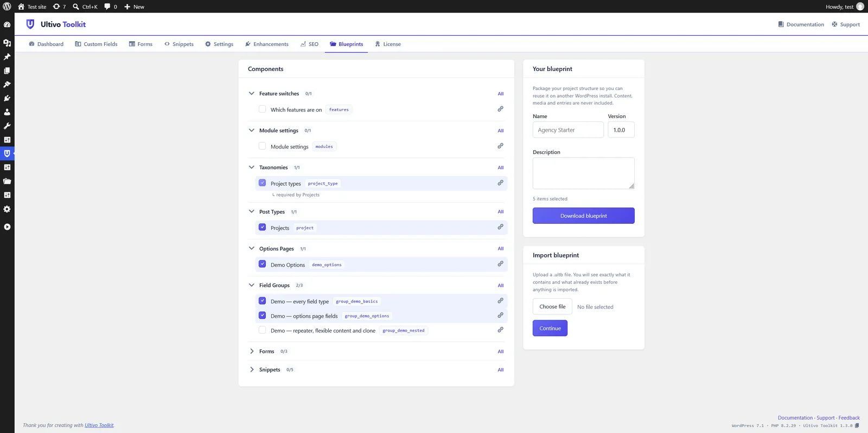Collapse the Field Groups section
Viewport: 868px width, 433px height.
[252, 285]
